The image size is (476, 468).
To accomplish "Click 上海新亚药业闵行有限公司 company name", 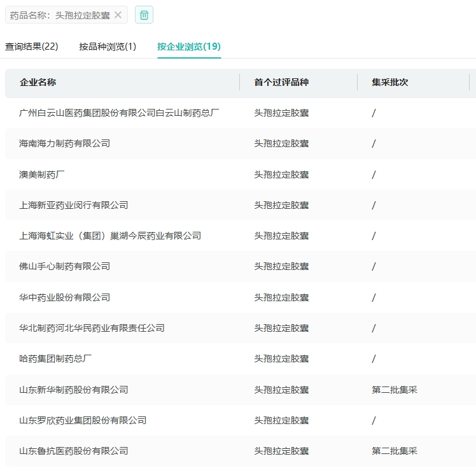I will tap(74, 205).
